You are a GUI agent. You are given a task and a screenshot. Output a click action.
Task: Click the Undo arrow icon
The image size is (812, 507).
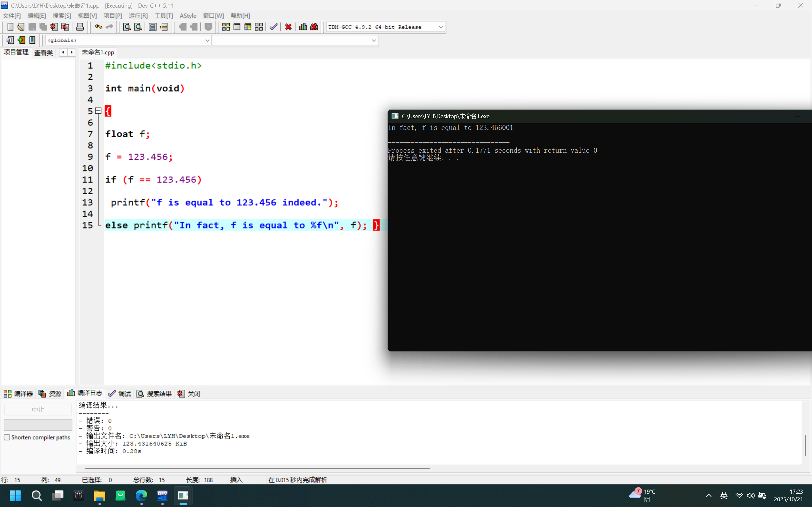98,27
